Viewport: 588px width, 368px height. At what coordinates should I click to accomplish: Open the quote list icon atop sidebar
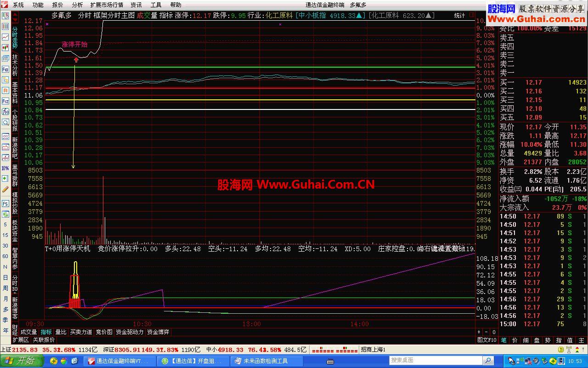tap(5, 16)
